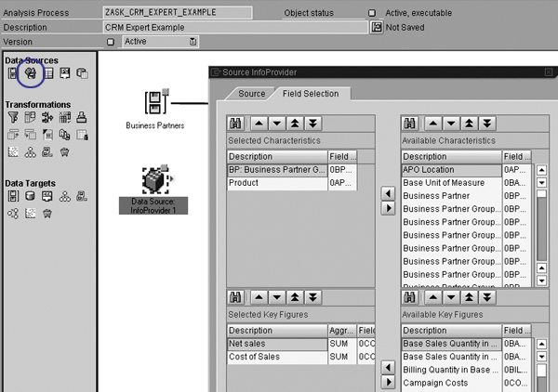Screen dimensions: 558x392
Task: Switch to the Field Selection tab
Action: pyautogui.click(x=311, y=94)
